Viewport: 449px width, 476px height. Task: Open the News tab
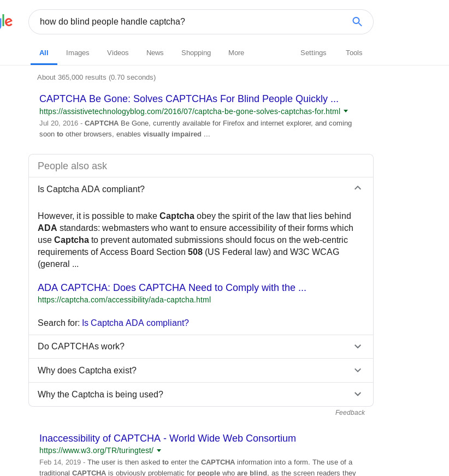(155, 53)
